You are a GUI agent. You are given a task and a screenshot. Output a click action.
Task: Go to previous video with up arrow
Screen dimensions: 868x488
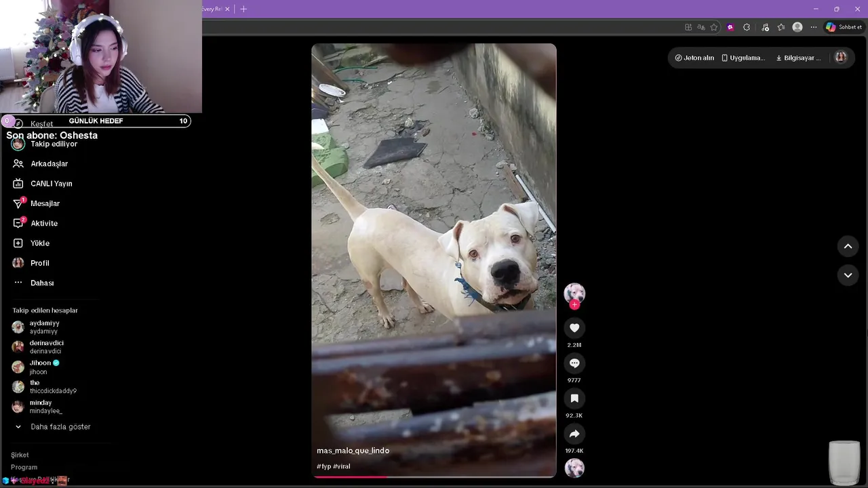[848, 247]
